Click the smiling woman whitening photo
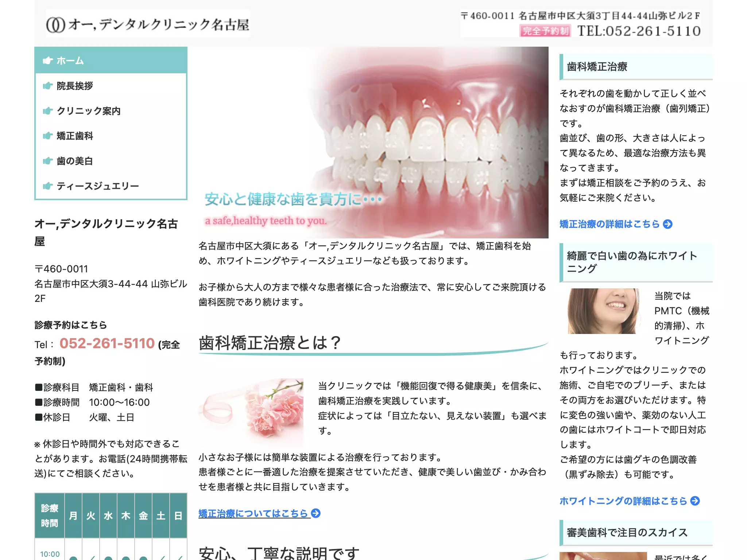 click(x=604, y=311)
